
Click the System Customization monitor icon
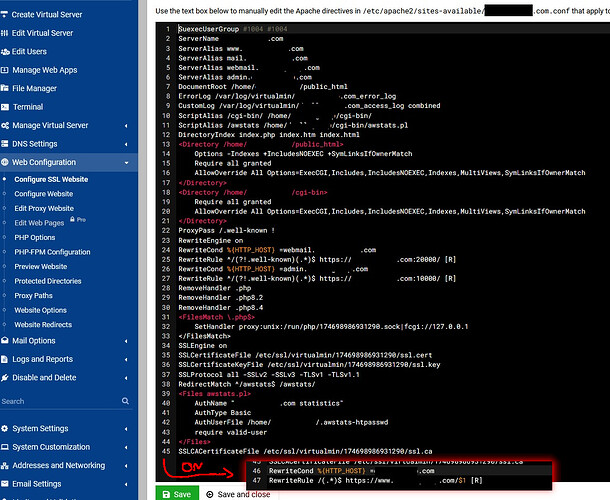tap(5, 447)
